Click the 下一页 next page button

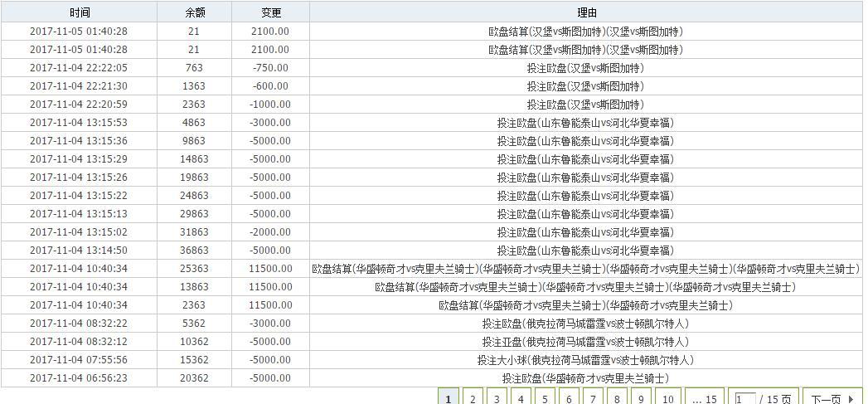tap(832, 398)
